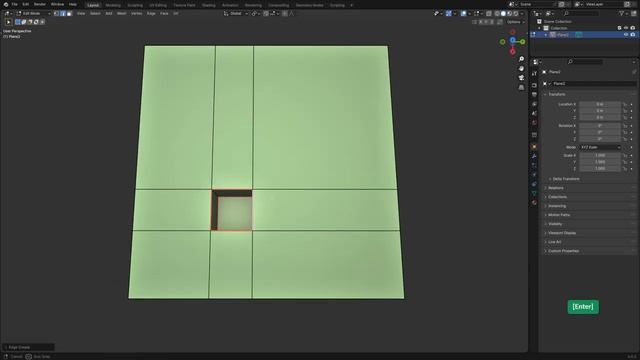
Task: Disable Plane2 in renders camera icon
Action: [633, 35]
